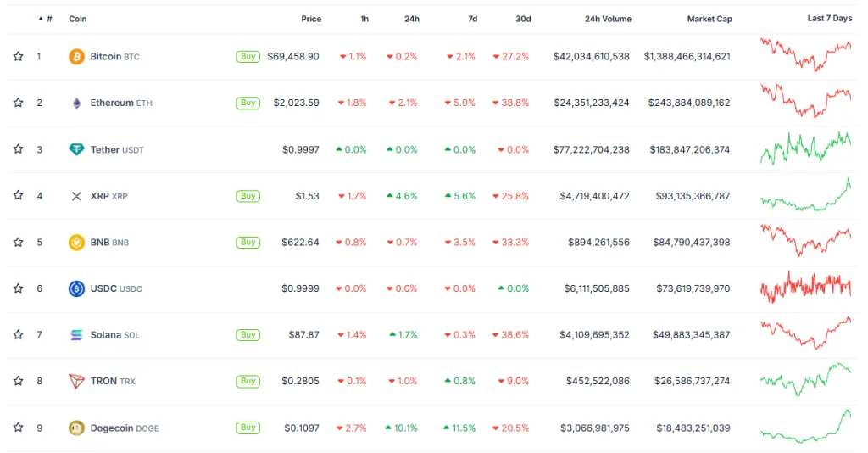Click the Buy button for XRP

tap(248, 196)
